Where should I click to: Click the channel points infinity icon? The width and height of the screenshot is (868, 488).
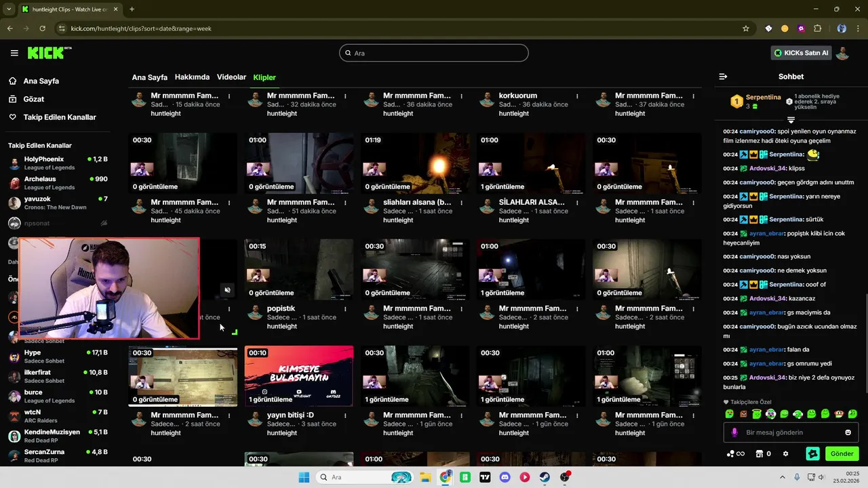coord(736,454)
